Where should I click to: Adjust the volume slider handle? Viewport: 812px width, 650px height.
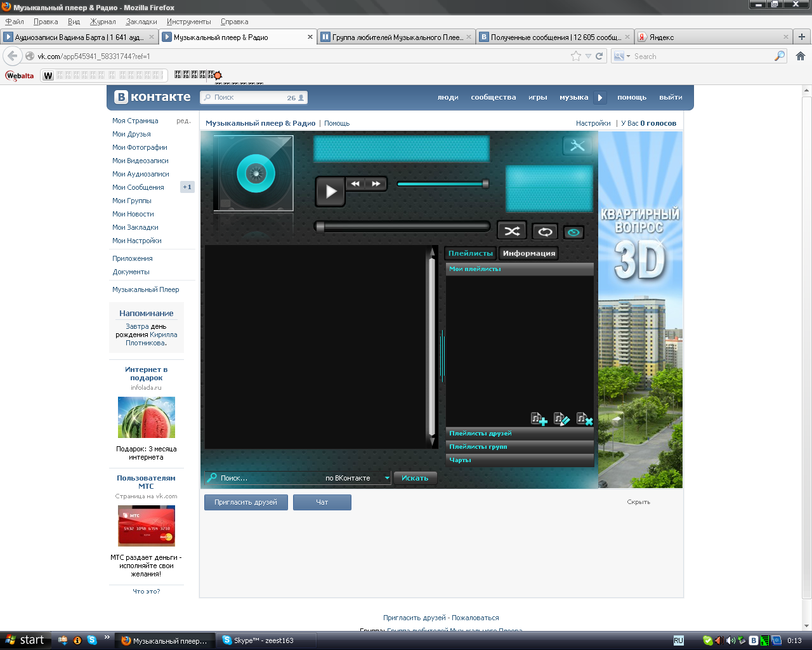click(485, 184)
